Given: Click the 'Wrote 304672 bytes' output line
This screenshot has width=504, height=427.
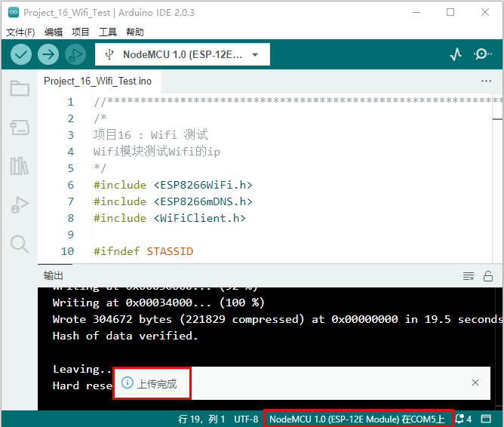Looking at the screenshot, I should 278,319.
